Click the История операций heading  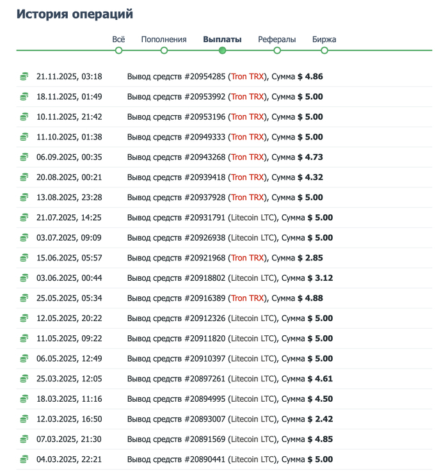(x=75, y=13)
